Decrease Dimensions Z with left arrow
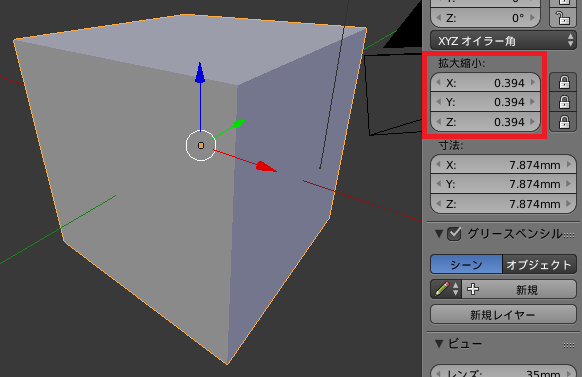582x377 pixels. pos(439,204)
